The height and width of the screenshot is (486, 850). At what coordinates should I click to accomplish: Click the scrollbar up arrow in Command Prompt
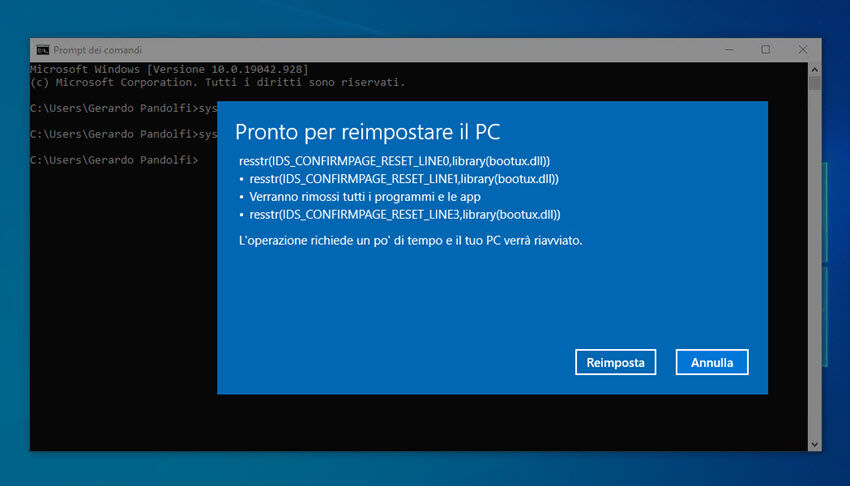click(x=814, y=69)
